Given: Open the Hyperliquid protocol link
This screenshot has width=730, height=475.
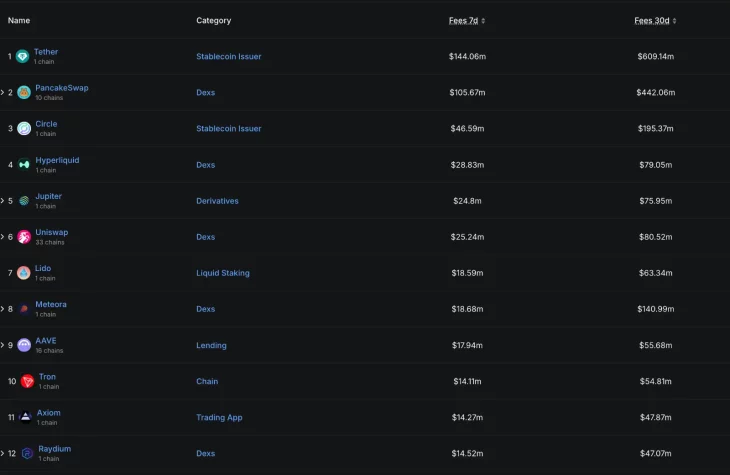Looking at the screenshot, I should [57, 160].
